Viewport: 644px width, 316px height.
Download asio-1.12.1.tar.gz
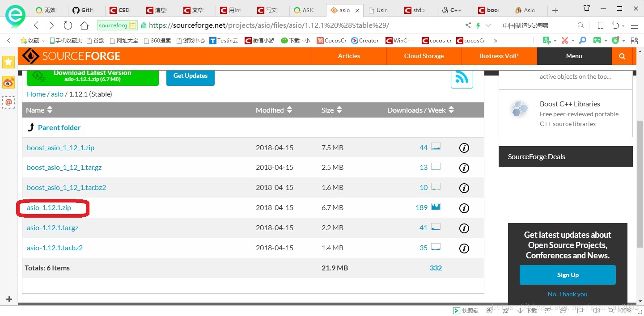point(52,228)
